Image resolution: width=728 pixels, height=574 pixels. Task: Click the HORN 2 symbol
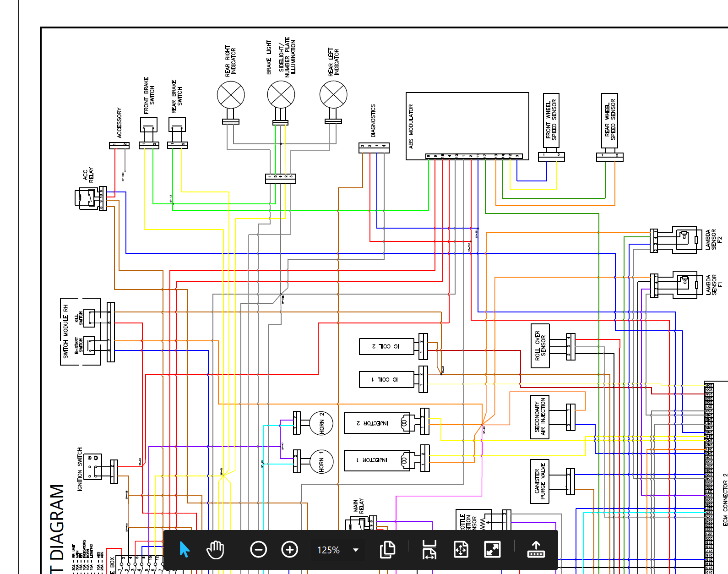(321, 423)
